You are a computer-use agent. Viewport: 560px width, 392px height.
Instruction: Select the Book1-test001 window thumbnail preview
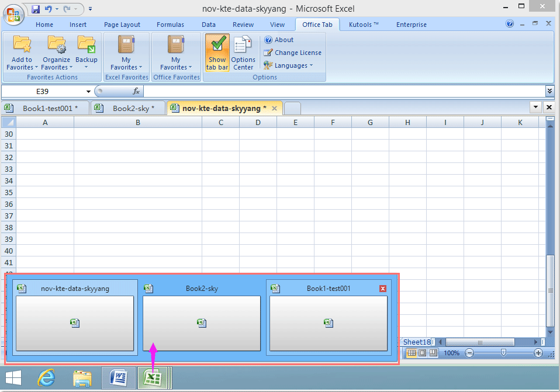pyautogui.click(x=328, y=322)
